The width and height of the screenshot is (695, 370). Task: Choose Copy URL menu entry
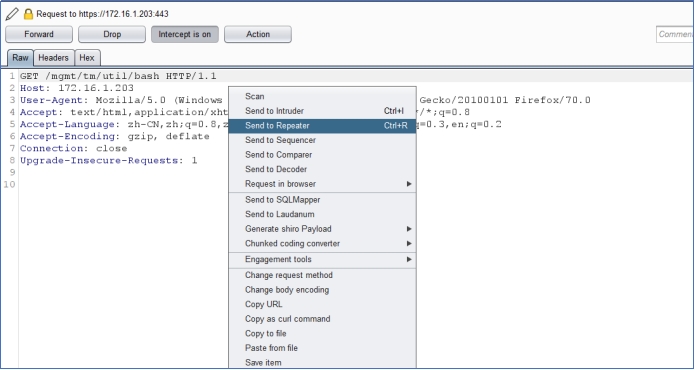(322, 304)
